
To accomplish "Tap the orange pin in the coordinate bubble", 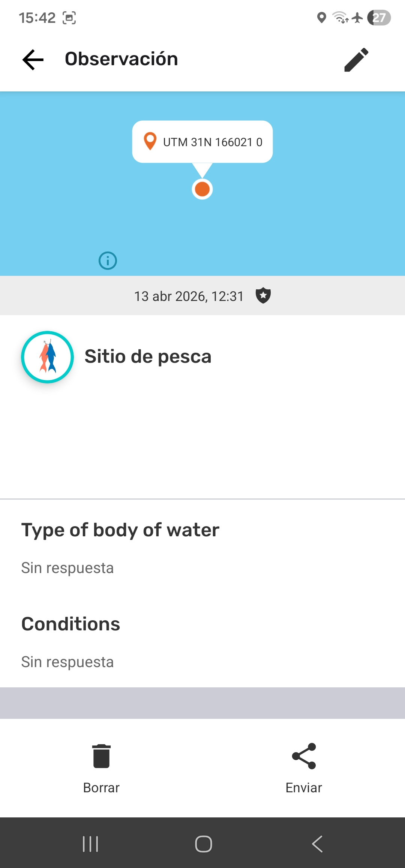I will click(x=150, y=141).
